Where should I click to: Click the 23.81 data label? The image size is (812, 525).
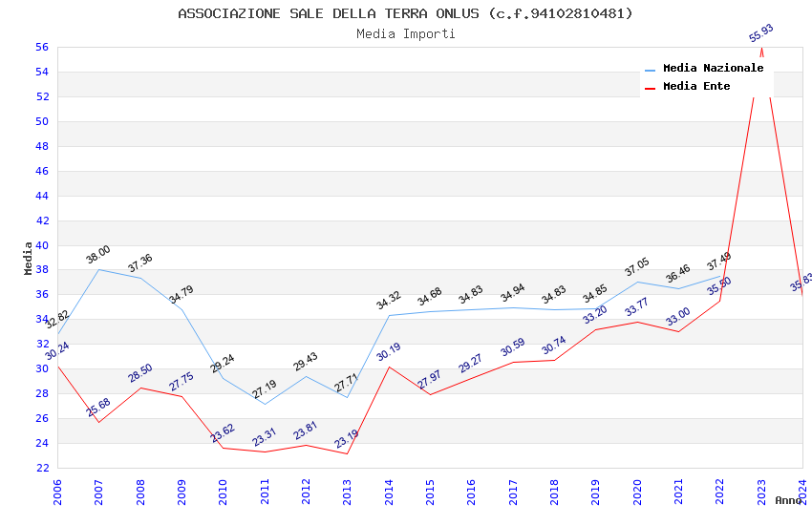pyautogui.click(x=306, y=430)
